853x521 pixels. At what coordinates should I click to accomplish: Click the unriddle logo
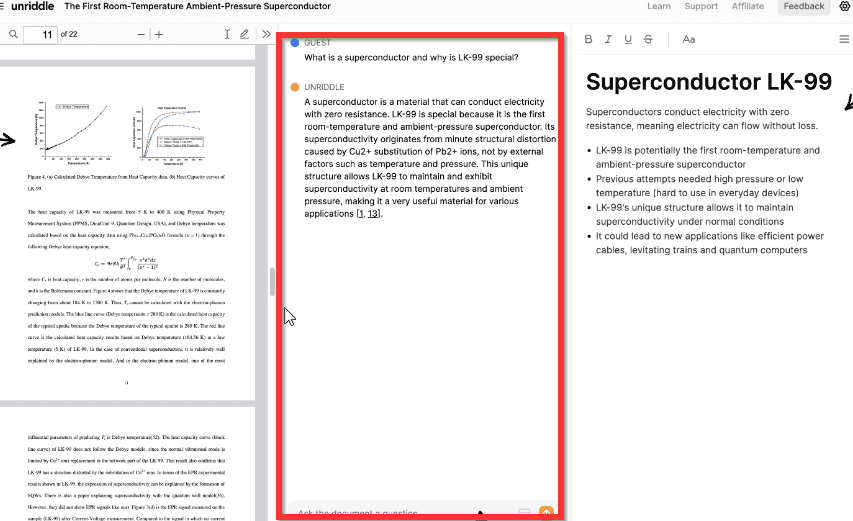click(32, 6)
